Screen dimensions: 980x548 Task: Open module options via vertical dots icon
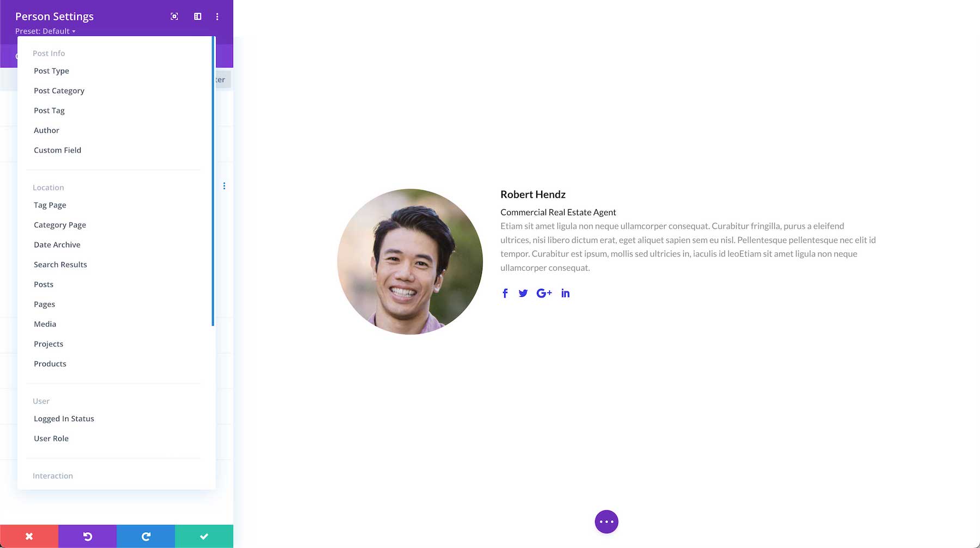click(224, 185)
